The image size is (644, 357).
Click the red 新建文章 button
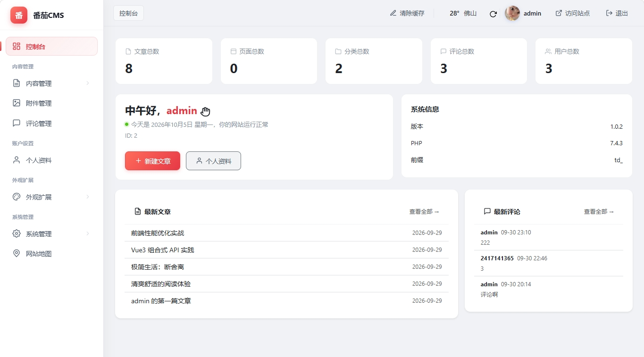point(152,161)
